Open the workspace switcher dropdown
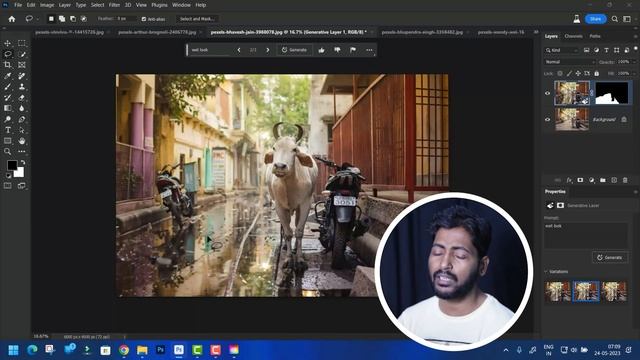 pyautogui.click(x=627, y=19)
